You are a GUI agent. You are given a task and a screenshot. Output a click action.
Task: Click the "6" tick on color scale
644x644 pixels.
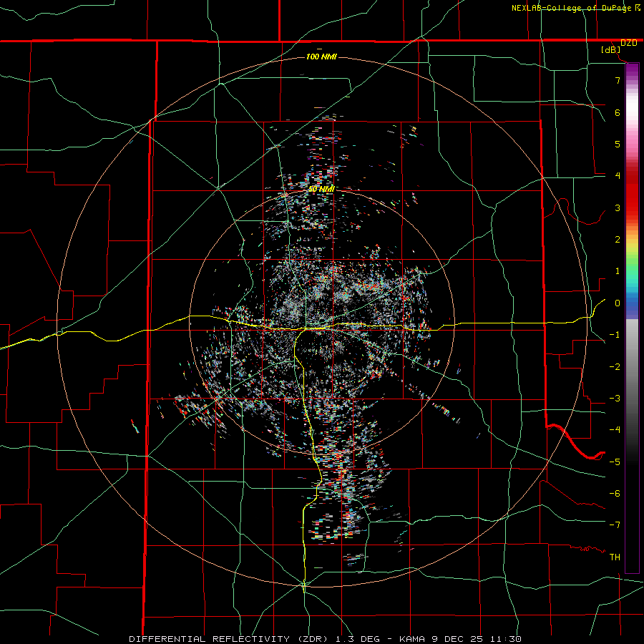pos(618,112)
